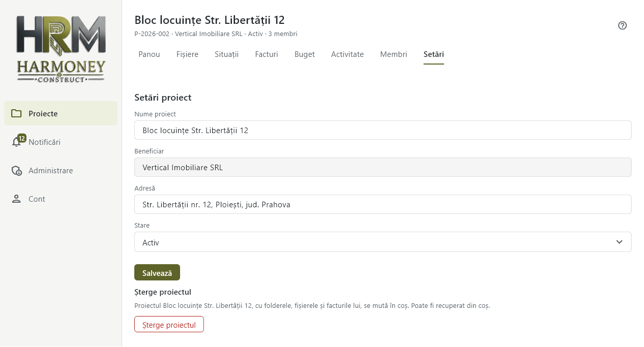Open the Membri tab
Viewport: 644px width, 347px height.
click(394, 54)
